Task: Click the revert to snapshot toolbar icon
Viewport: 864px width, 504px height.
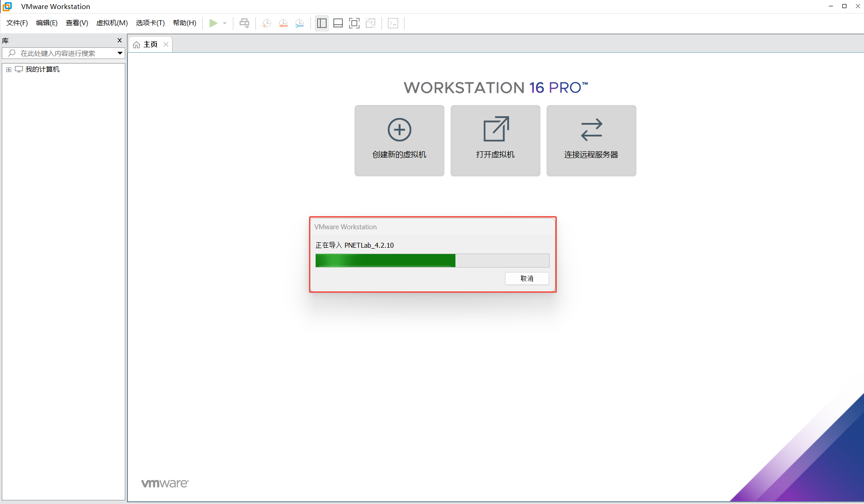Action: tap(283, 23)
